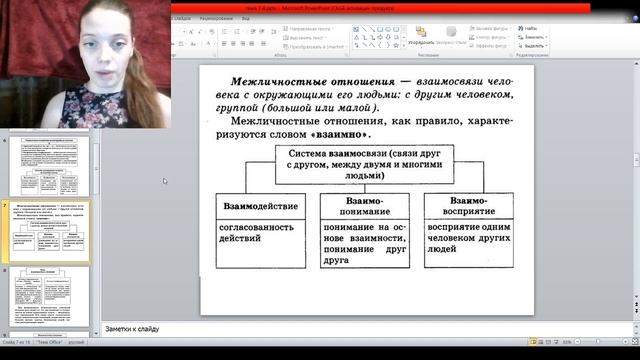640x360 pixels.
Task: Open Quick Styles gallery
Action: click(451, 36)
